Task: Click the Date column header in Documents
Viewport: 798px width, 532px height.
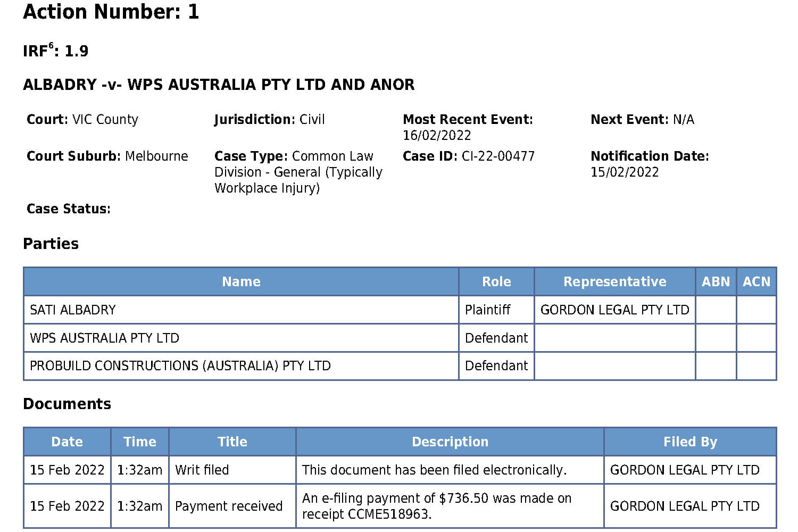Action: click(x=67, y=442)
